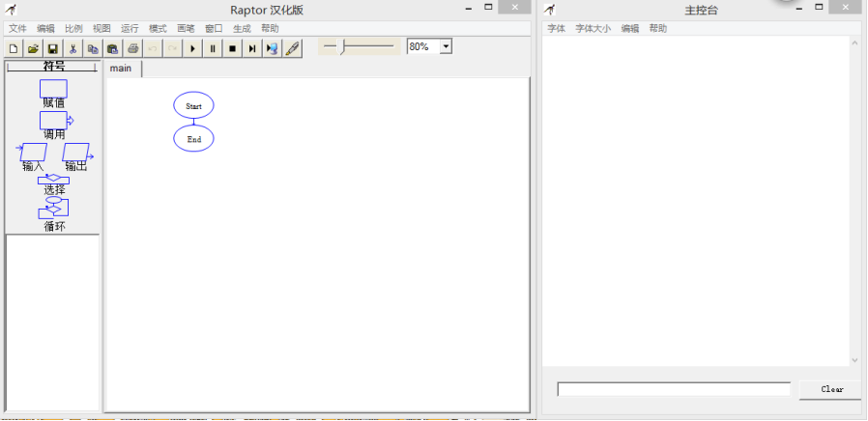Paste from clipboard using toolbar icon
This screenshot has width=868, height=421.
[113, 48]
